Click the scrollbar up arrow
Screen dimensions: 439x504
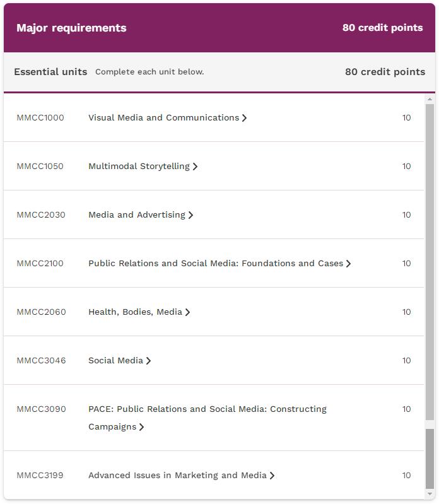tap(430, 99)
